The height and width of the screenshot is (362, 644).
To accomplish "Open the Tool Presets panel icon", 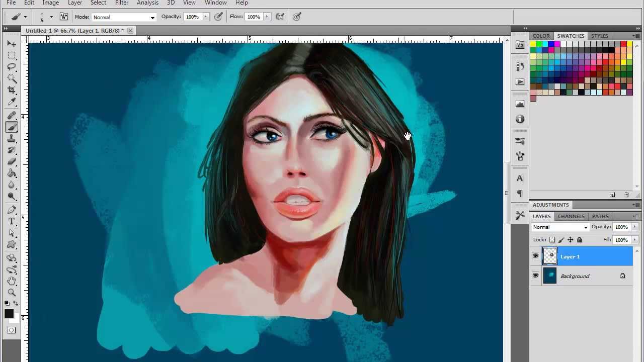I will (520, 215).
